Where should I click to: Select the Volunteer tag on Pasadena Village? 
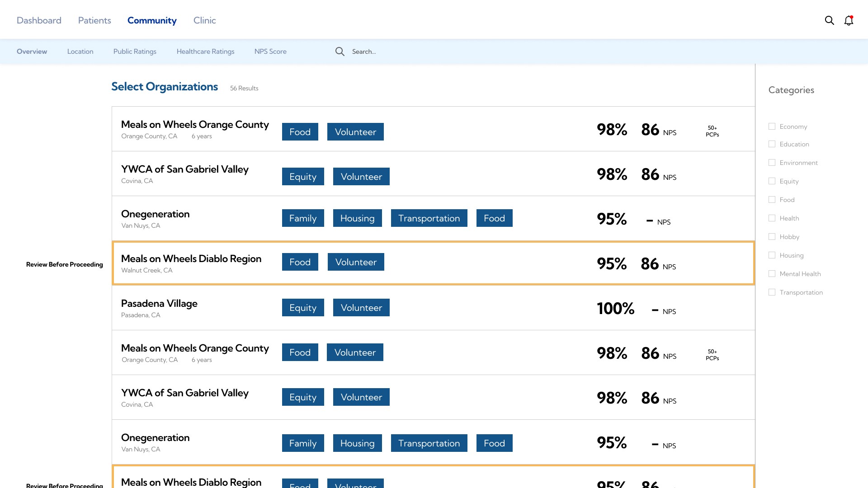pos(361,308)
